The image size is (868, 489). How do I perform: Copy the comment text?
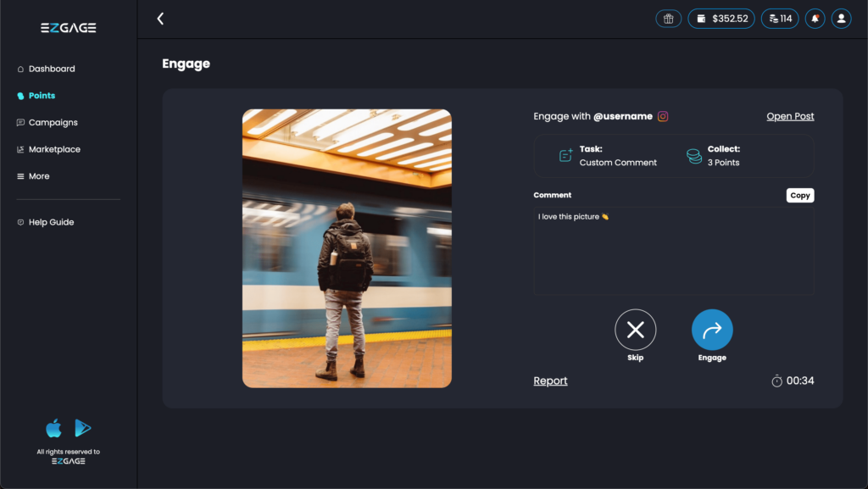(799, 195)
